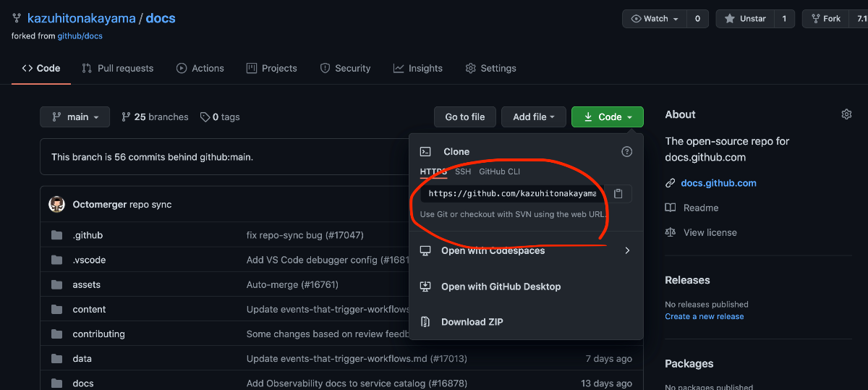Click the book icon beside Readme
This screenshot has width=868, height=390.
click(671, 208)
